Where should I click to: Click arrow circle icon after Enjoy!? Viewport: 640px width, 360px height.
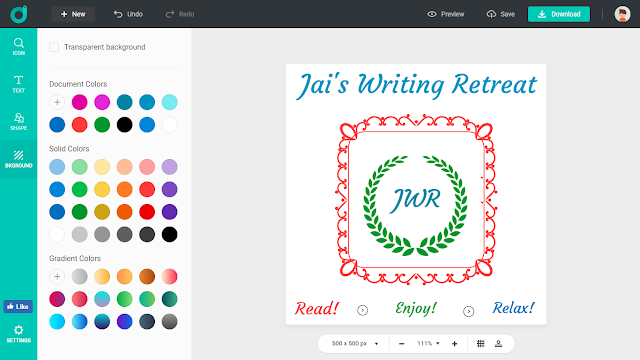pyautogui.click(x=469, y=311)
